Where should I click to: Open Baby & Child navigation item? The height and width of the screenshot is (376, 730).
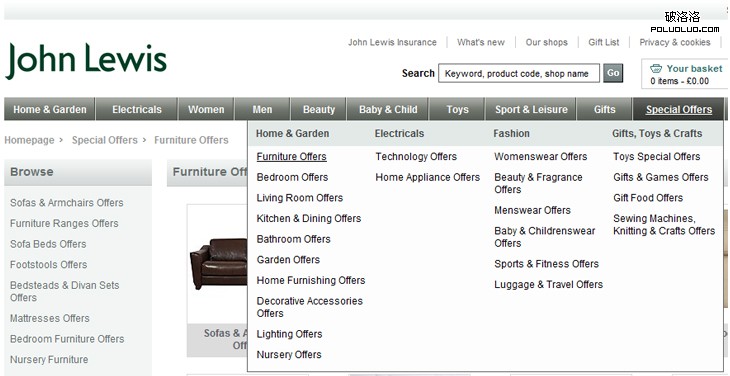click(x=388, y=109)
